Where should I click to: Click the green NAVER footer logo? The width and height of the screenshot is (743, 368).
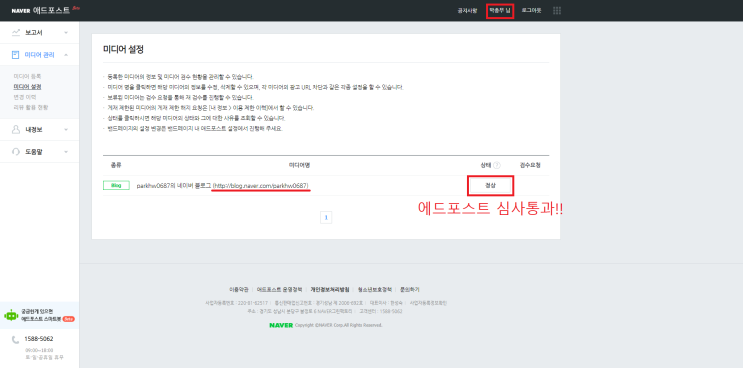tap(281, 325)
